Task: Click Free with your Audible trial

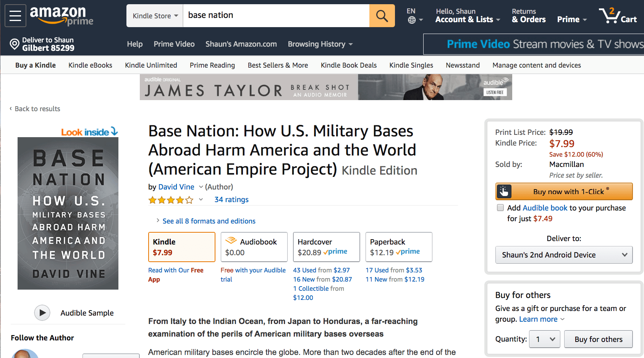Action: click(253, 275)
